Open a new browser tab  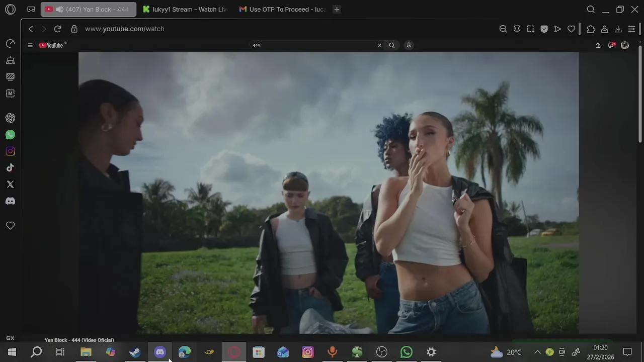pos(337,10)
